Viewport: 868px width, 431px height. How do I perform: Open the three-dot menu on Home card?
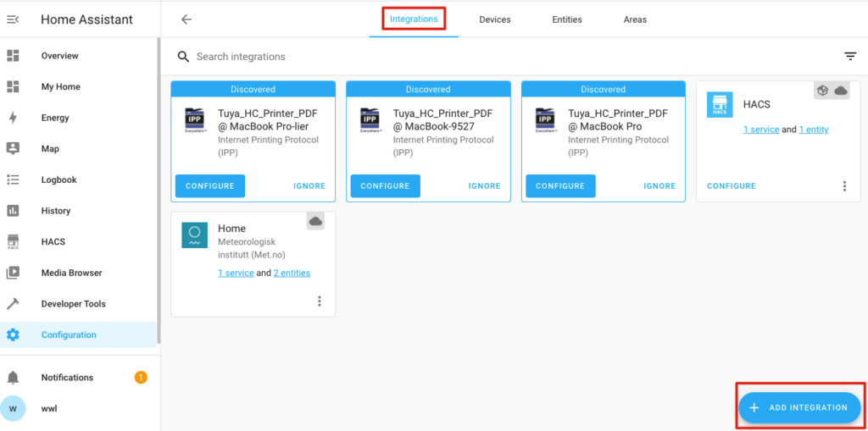(320, 301)
